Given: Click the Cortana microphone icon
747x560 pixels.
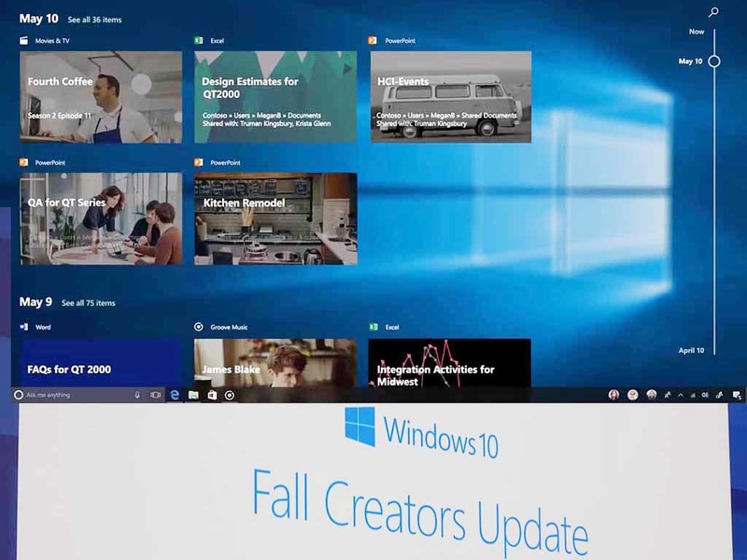Looking at the screenshot, I should coord(137,395).
